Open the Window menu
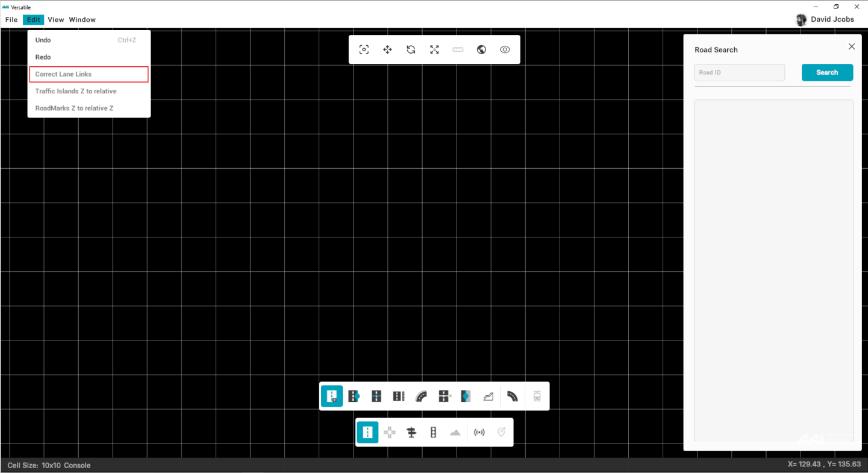Image resolution: width=868 pixels, height=473 pixels. 83,20
